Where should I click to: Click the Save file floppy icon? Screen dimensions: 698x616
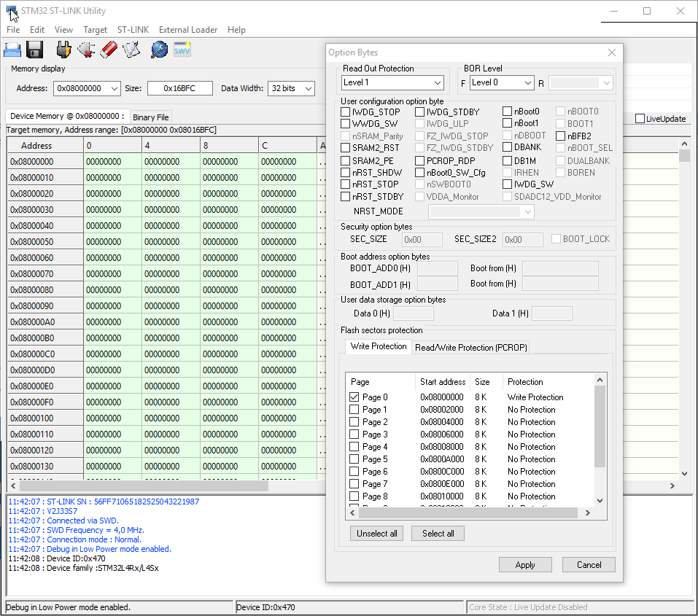tap(35, 50)
